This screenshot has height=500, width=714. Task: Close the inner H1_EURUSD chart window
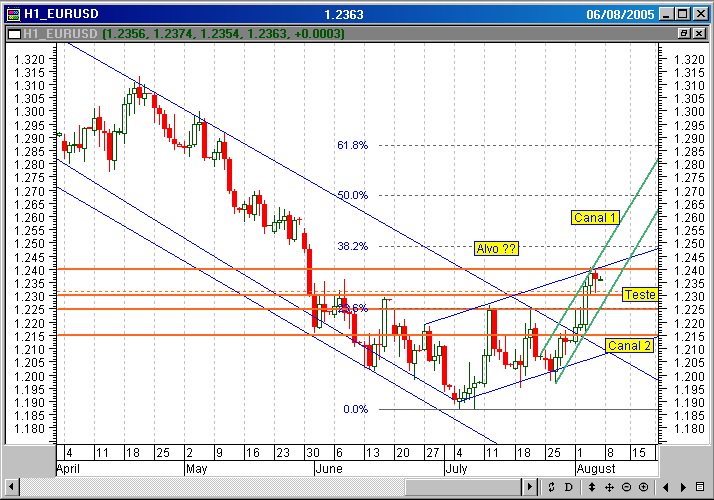coord(699,33)
